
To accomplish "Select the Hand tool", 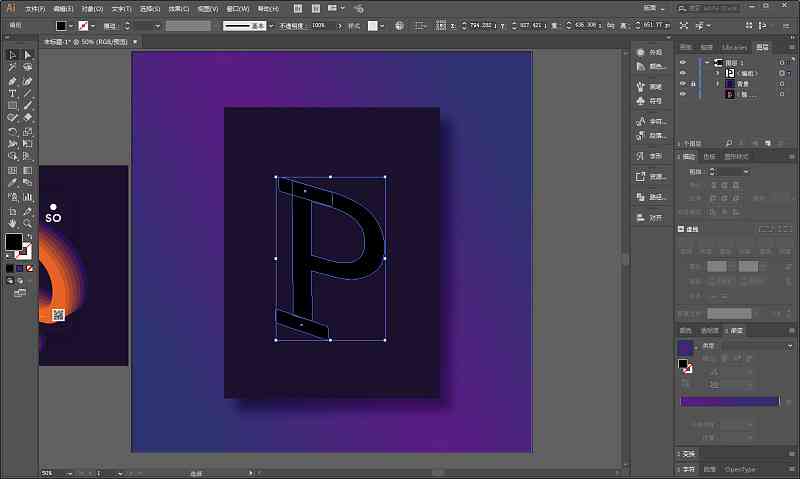I will point(12,223).
